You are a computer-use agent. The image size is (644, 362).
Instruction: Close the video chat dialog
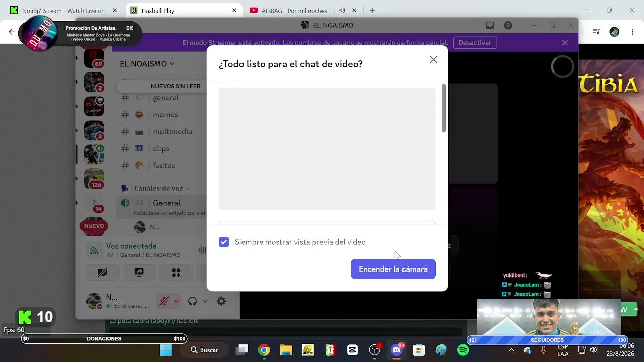point(434,60)
